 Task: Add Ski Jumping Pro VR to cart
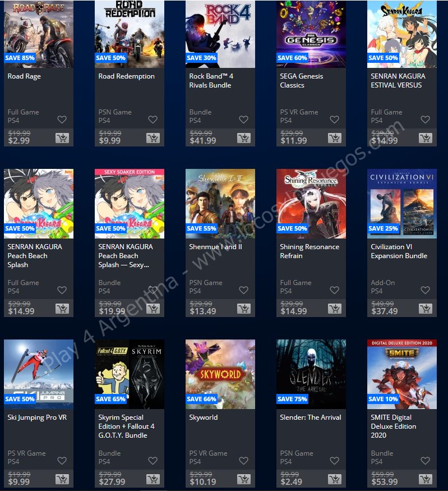point(62,479)
